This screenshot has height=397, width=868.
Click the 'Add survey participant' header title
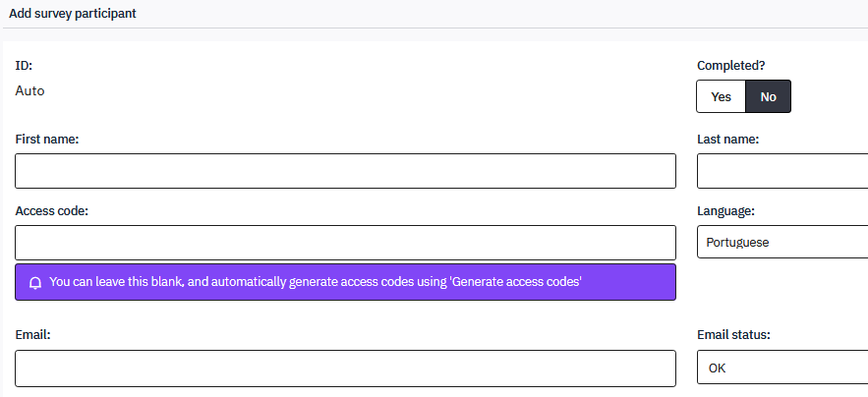tap(73, 14)
